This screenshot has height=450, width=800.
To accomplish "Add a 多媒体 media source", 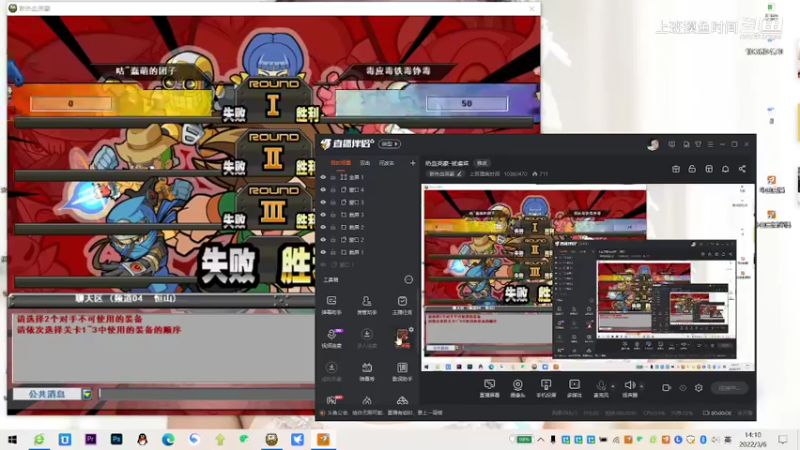I will [574, 388].
